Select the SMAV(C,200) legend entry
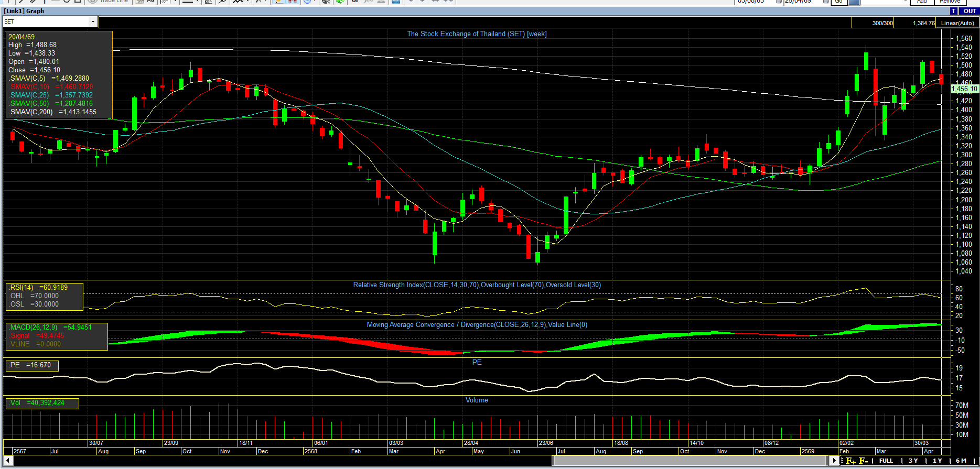 [52, 112]
